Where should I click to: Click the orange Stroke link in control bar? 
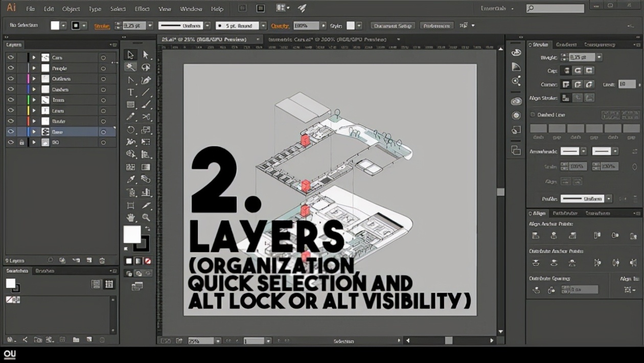[102, 26]
